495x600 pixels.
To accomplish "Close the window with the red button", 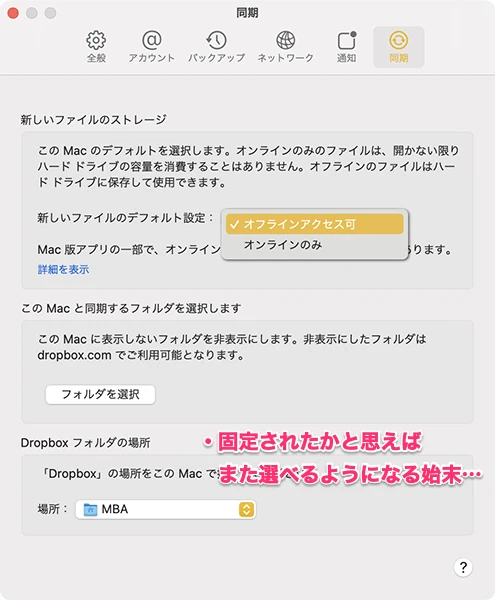I will [13, 13].
